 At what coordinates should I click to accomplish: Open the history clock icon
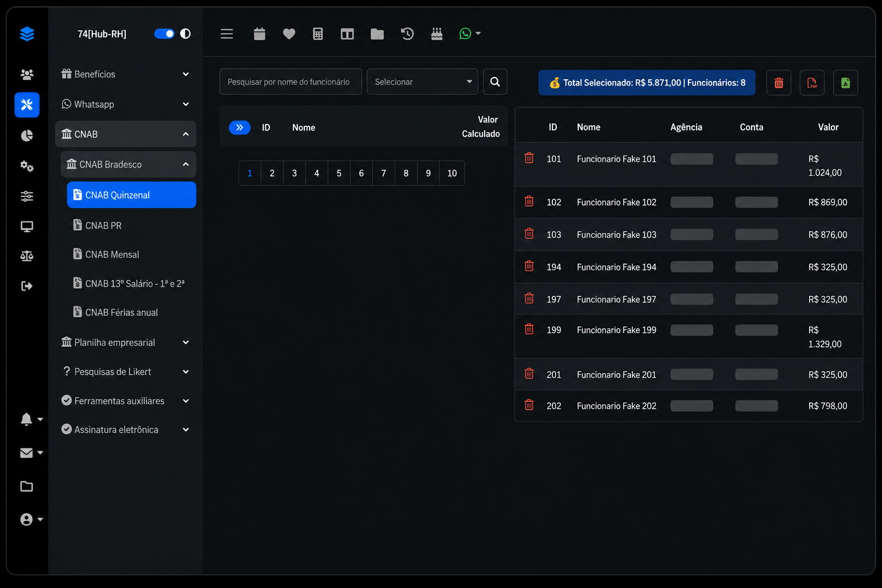[x=407, y=34]
